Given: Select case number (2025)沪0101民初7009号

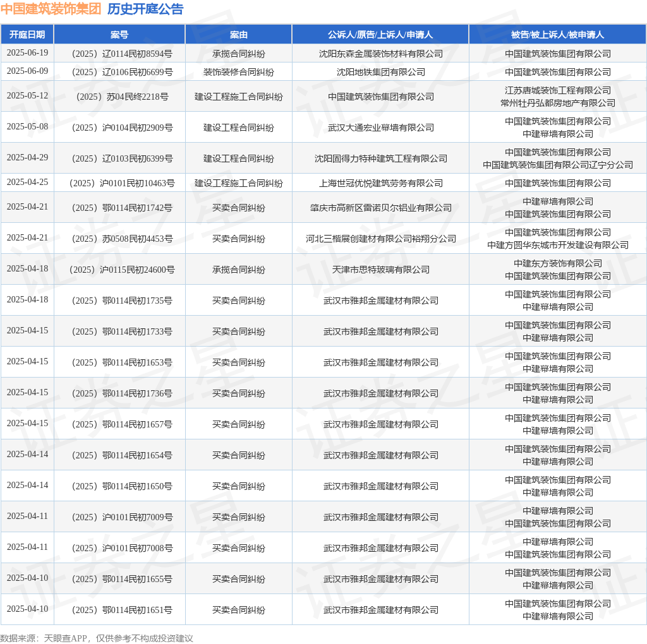Looking at the screenshot, I should click(x=122, y=518).
